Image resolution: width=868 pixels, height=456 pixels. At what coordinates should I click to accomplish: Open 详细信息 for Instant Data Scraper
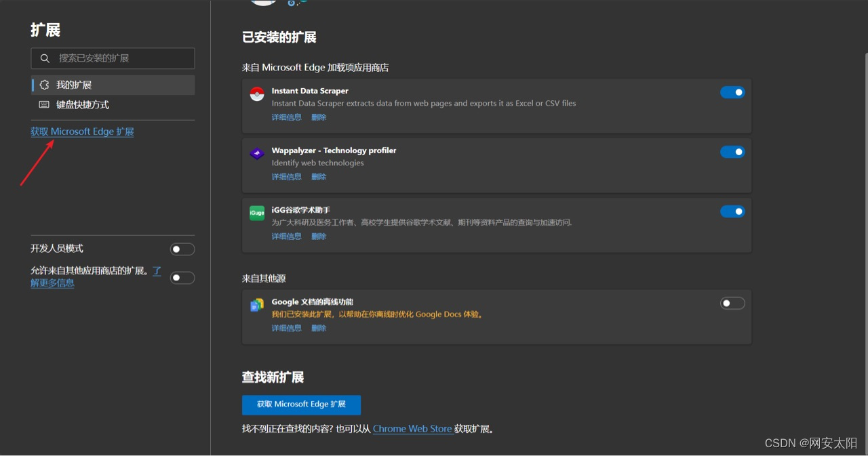pyautogui.click(x=287, y=117)
